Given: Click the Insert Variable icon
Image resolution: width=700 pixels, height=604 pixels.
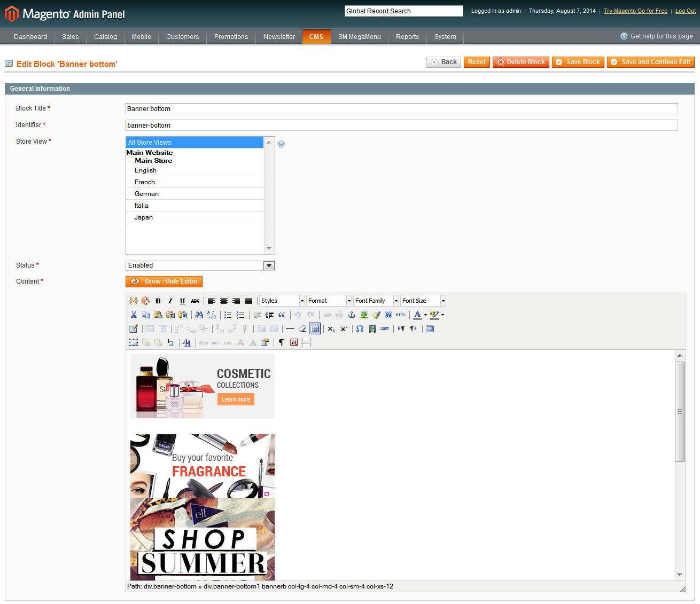Looking at the screenshot, I should click(134, 301).
